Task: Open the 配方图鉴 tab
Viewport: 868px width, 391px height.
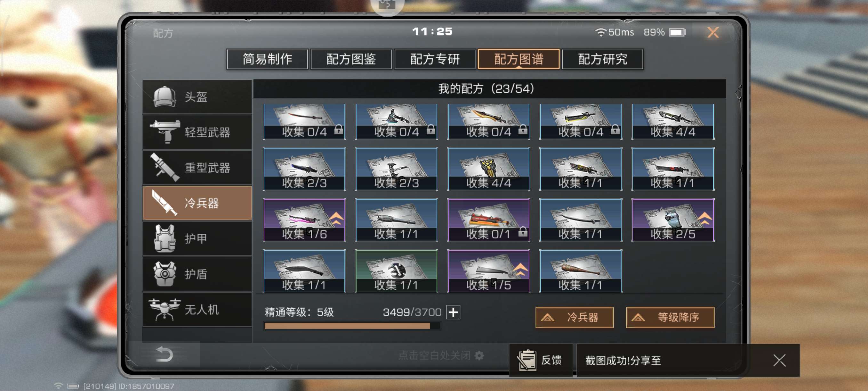Action: 351,59
